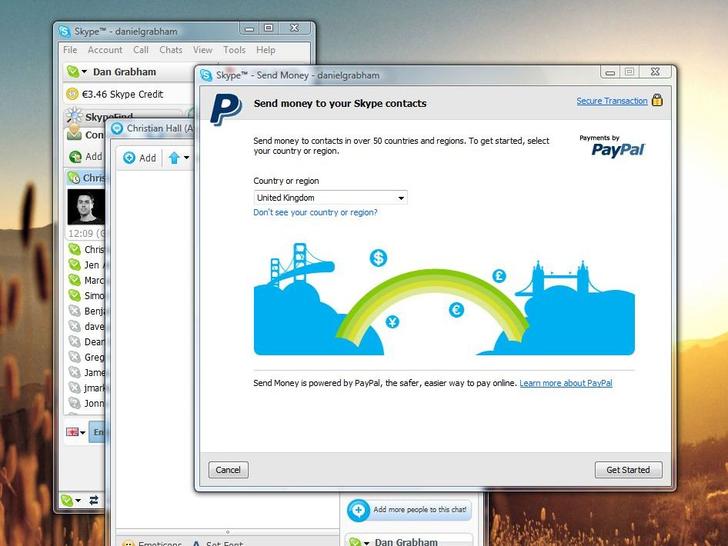Expand dropdown arrow beside blue up-arrow

click(x=186, y=157)
